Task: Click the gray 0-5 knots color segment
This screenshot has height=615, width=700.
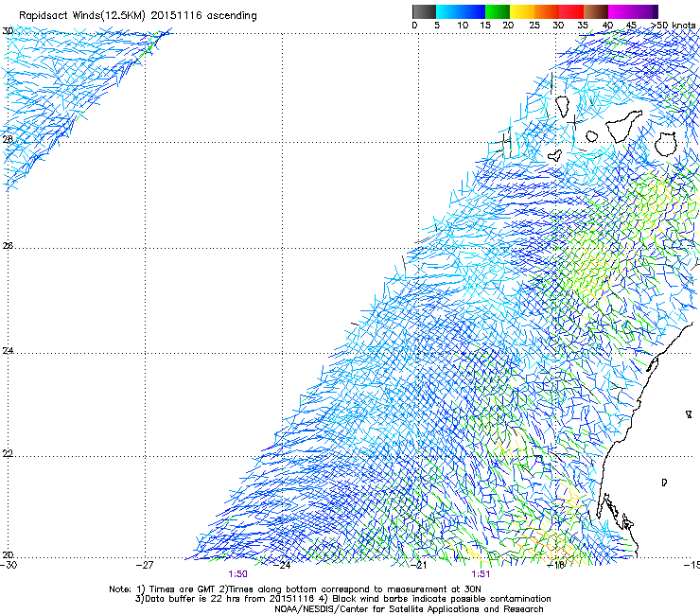Action: coord(424,11)
